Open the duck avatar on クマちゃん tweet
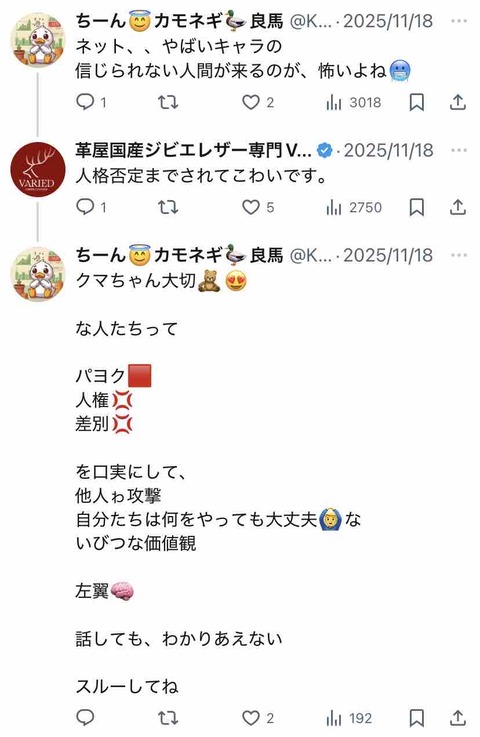480x737 pixels. pos(38,274)
